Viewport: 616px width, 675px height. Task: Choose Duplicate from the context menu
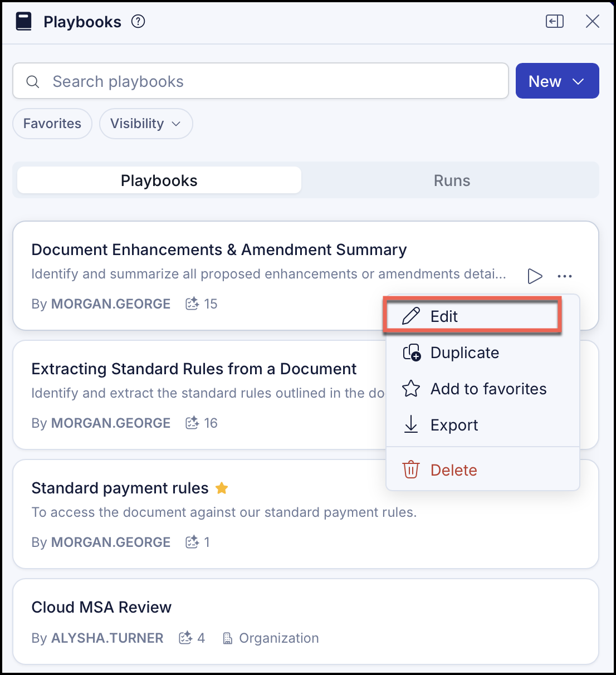click(x=483, y=353)
